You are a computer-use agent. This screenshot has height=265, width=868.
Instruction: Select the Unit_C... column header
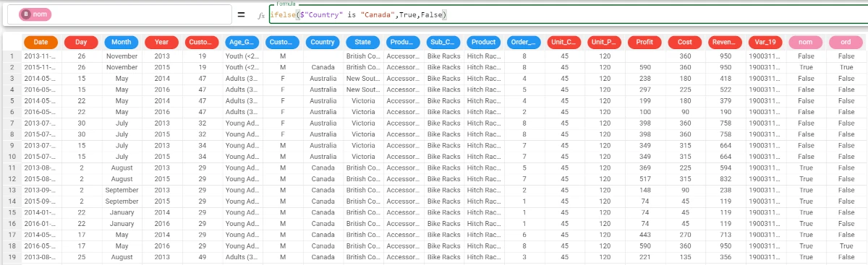point(564,42)
